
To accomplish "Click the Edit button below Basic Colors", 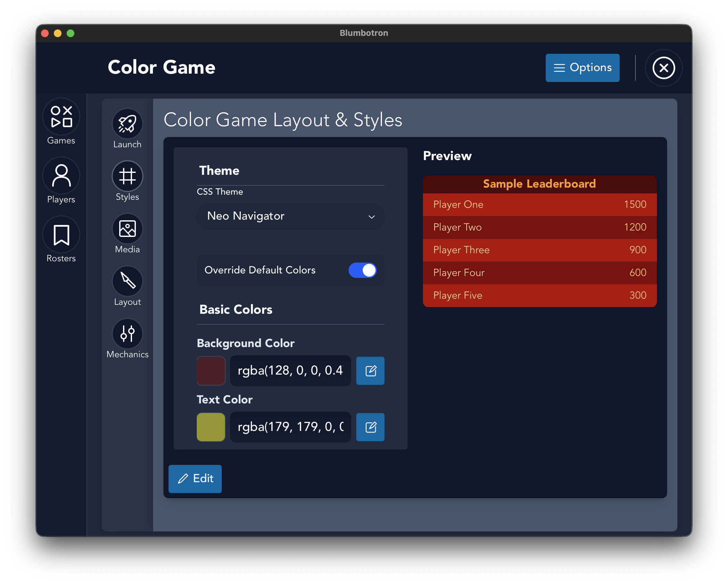I will pyautogui.click(x=195, y=479).
